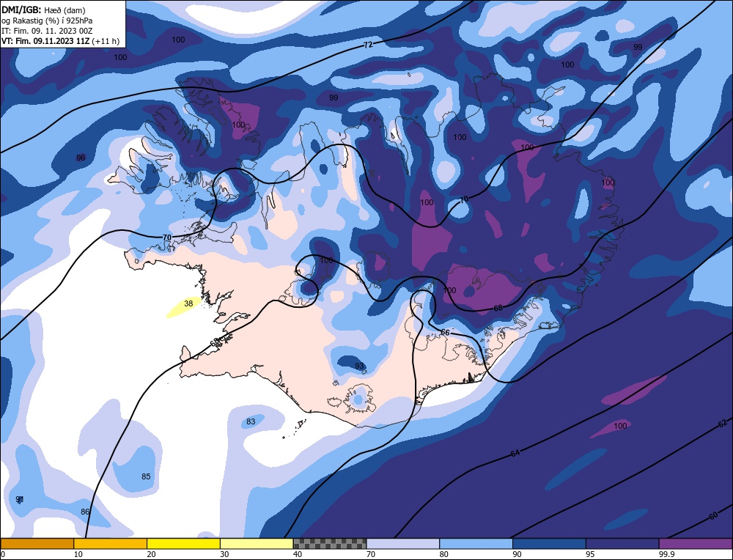Screen dimensions: 733x560
Task: Select the gray checkered 40–70 legend swatch
Action: [x=330, y=543]
